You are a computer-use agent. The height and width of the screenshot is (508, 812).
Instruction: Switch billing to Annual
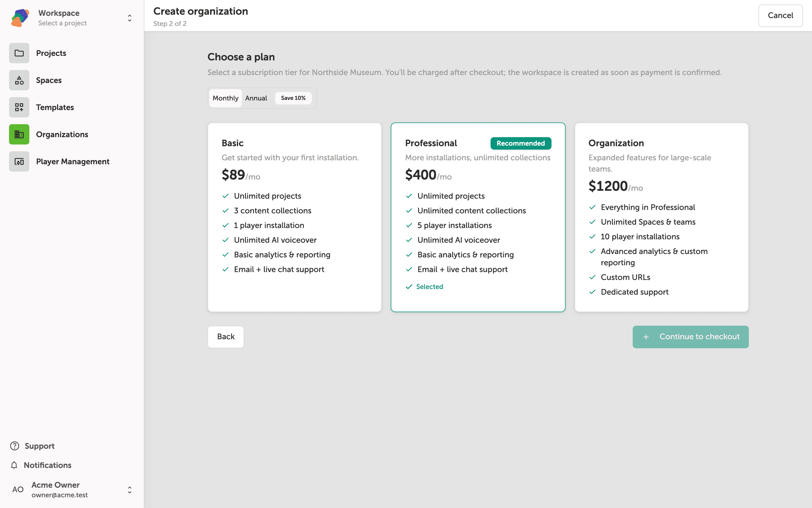coord(256,98)
